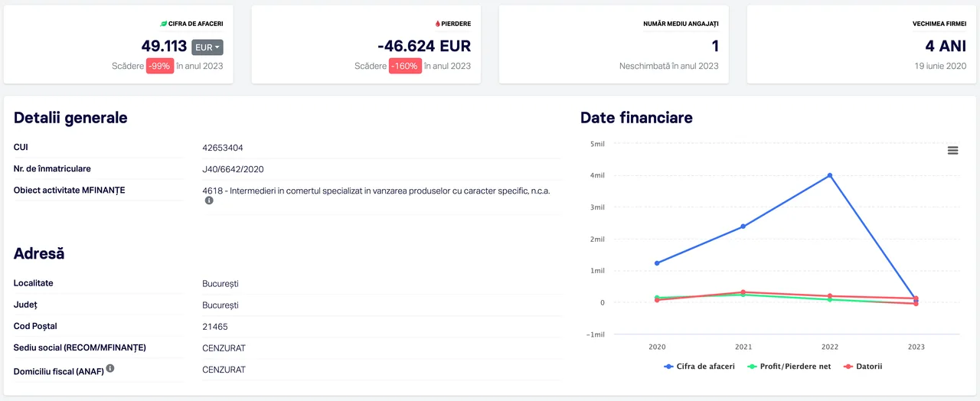The image size is (980, 401).
Task: Click the CUI number 42653404
Action: (x=223, y=148)
